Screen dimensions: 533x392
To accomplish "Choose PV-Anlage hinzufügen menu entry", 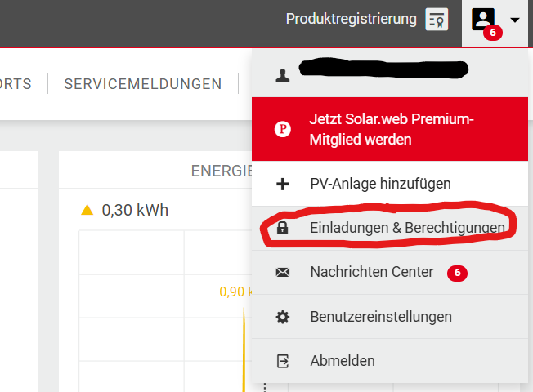I will point(380,184).
